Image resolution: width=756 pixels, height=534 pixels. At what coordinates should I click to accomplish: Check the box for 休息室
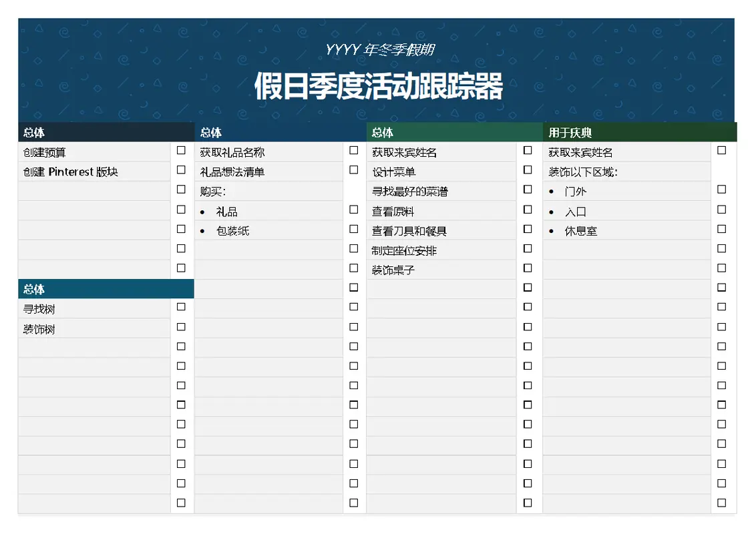coord(721,229)
